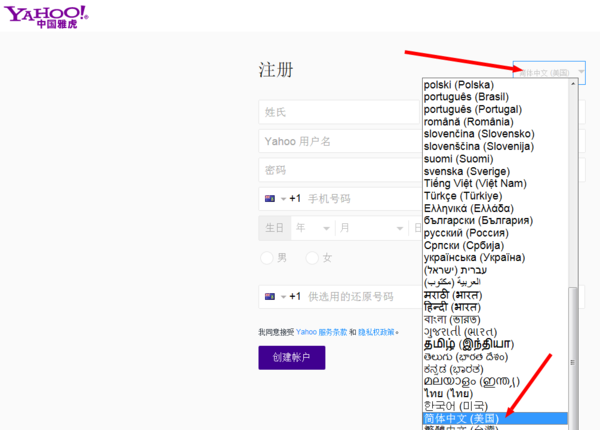The width and height of the screenshot is (600, 430).
Task: Expand the language selector at top right
Action: [x=549, y=72]
